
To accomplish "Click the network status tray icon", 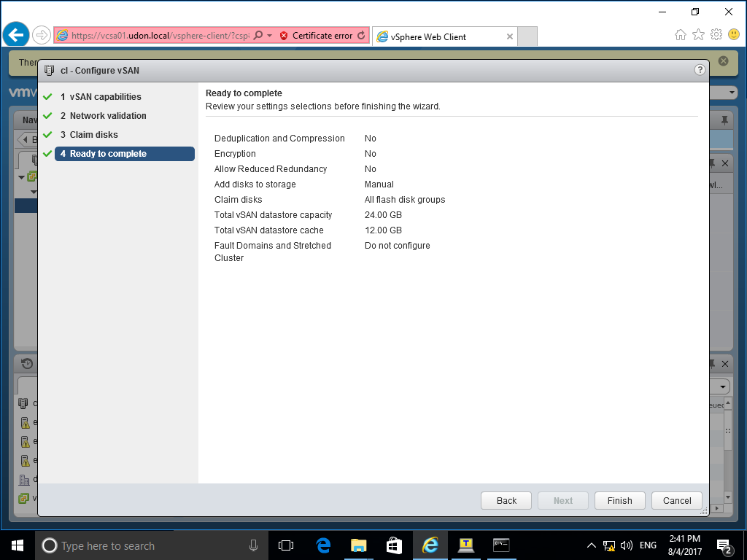I will click(609, 545).
